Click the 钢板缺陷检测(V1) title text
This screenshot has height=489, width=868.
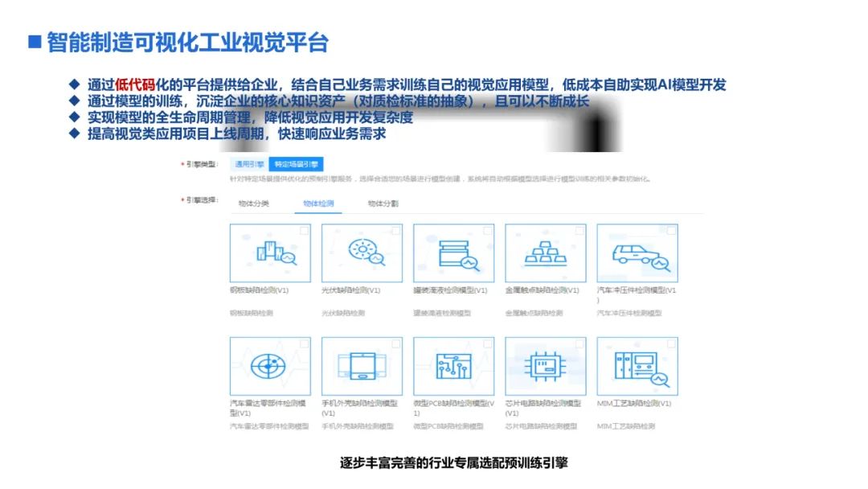[x=259, y=290]
